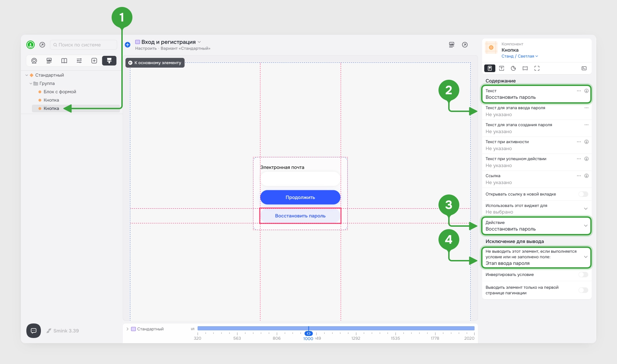Open the book icon in sidebar toolbar
The image size is (617, 364).
[64, 61]
